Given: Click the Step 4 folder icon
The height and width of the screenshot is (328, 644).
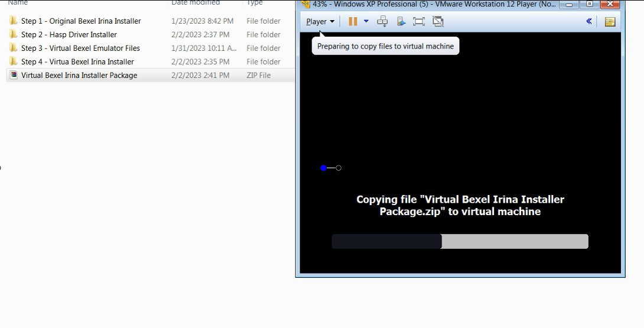Looking at the screenshot, I should pyautogui.click(x=14, y=61).
